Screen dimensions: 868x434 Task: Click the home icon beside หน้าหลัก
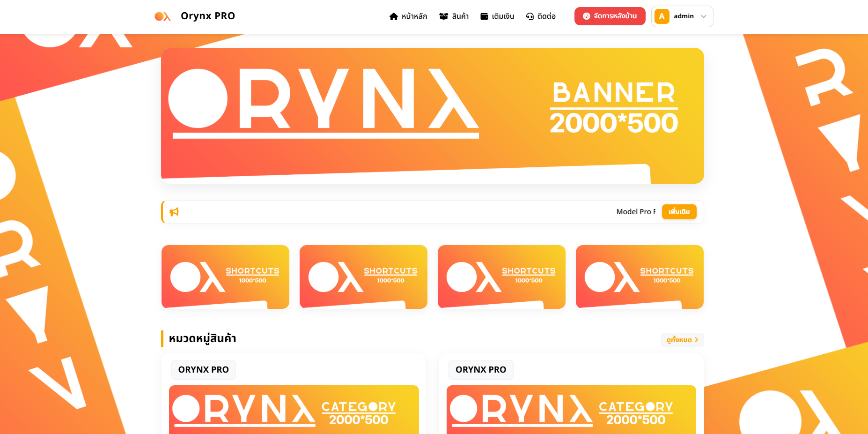click(x=394, y=16)
